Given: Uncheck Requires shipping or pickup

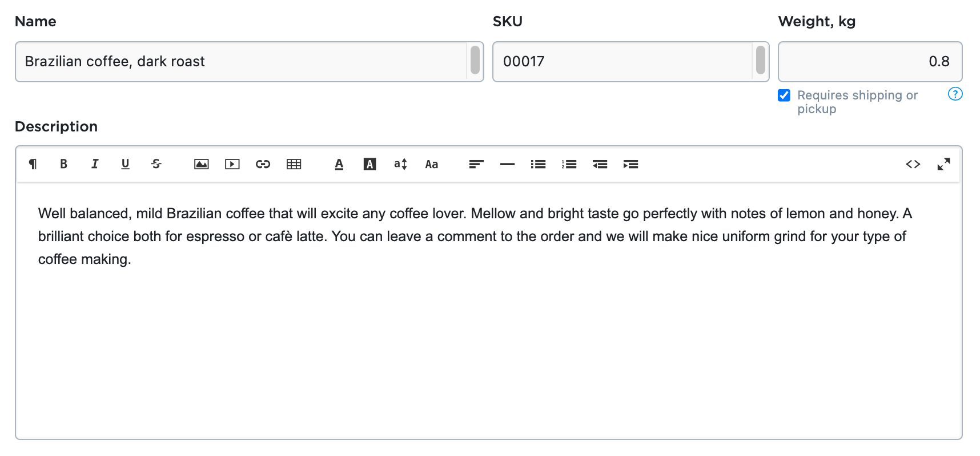Looking at the screenshot, I should 783,95.
